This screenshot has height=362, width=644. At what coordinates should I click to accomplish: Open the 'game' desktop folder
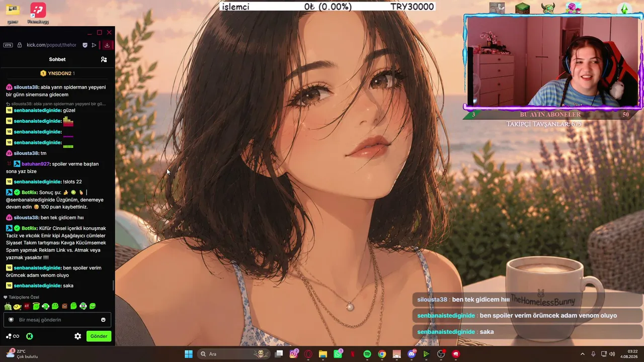pyautogui.click(x=13, y=13)
